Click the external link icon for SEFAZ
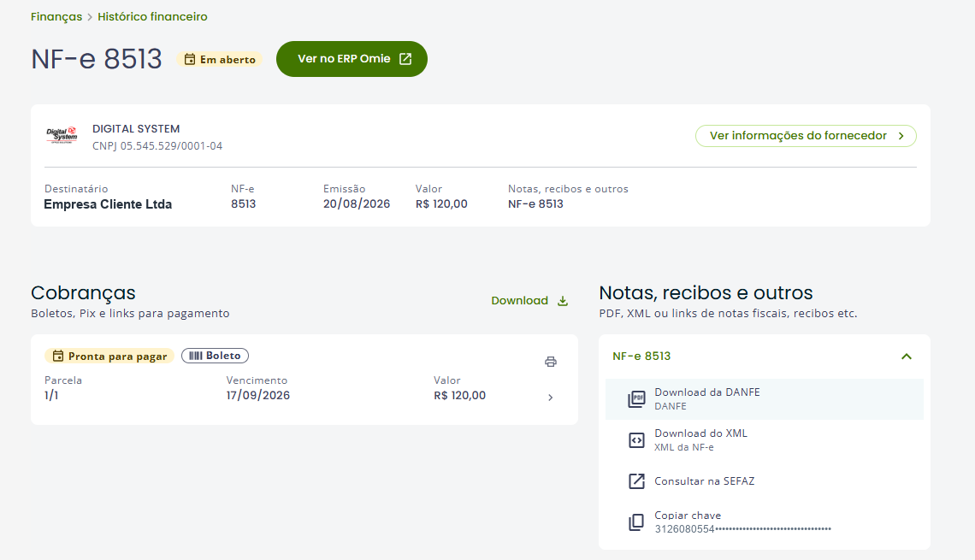 [x=636, y=481]
